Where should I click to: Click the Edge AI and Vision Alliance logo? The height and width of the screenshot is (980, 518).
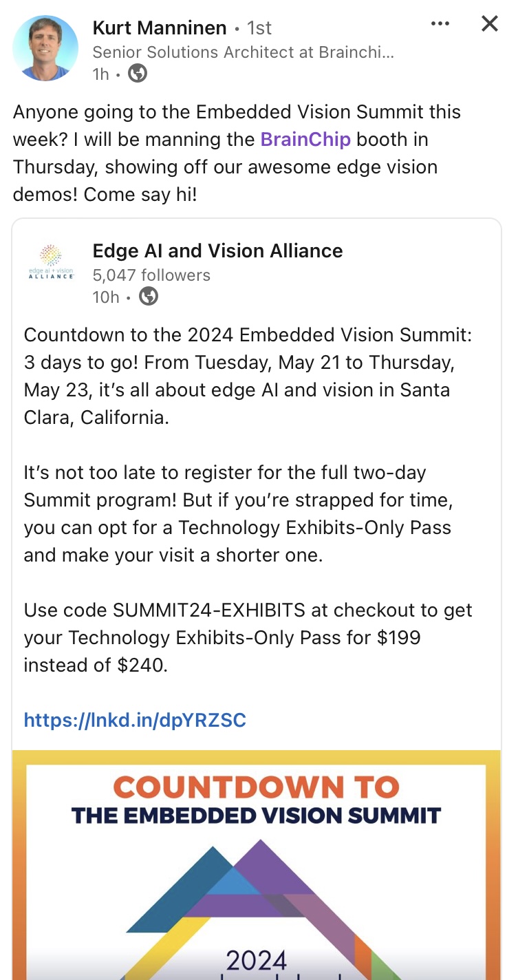point(51,262)
